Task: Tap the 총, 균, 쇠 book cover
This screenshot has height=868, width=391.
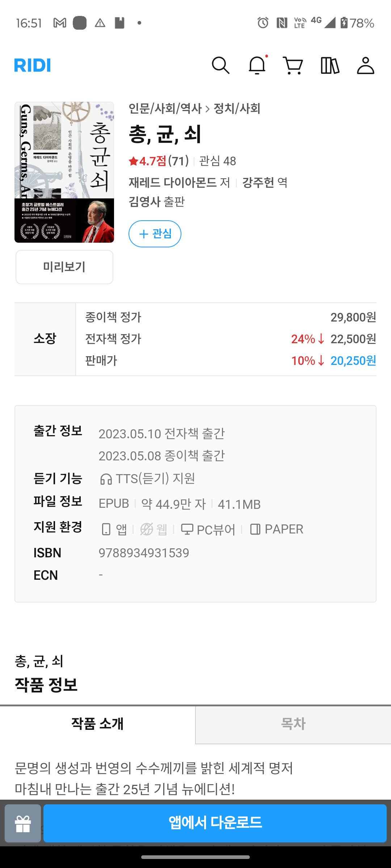Action: tap(64, 172)
